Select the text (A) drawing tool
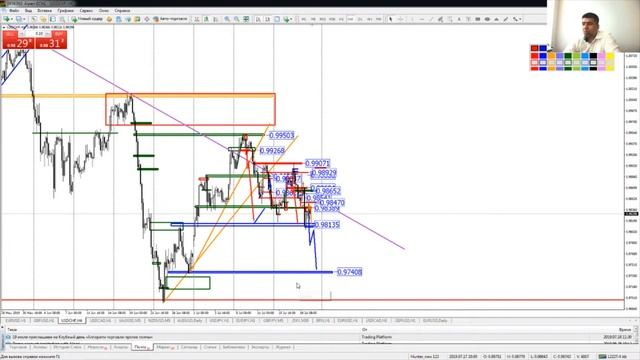 tap(459, 19)
